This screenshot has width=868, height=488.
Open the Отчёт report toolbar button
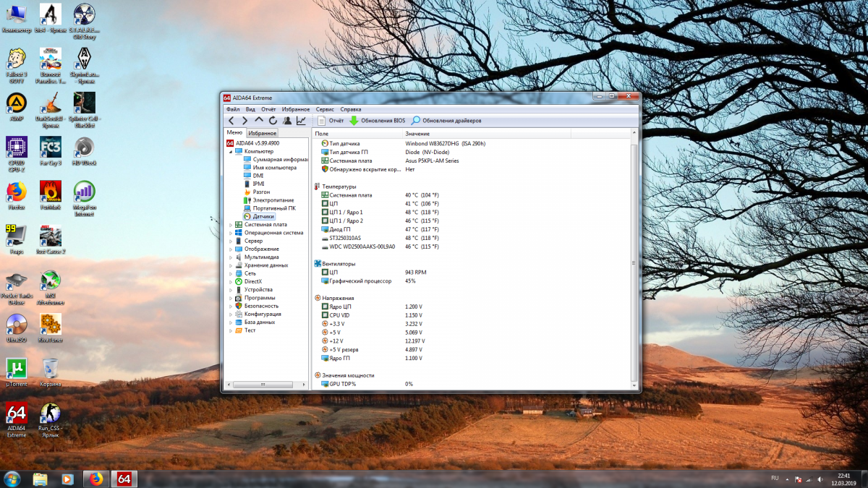pos(331,121)
